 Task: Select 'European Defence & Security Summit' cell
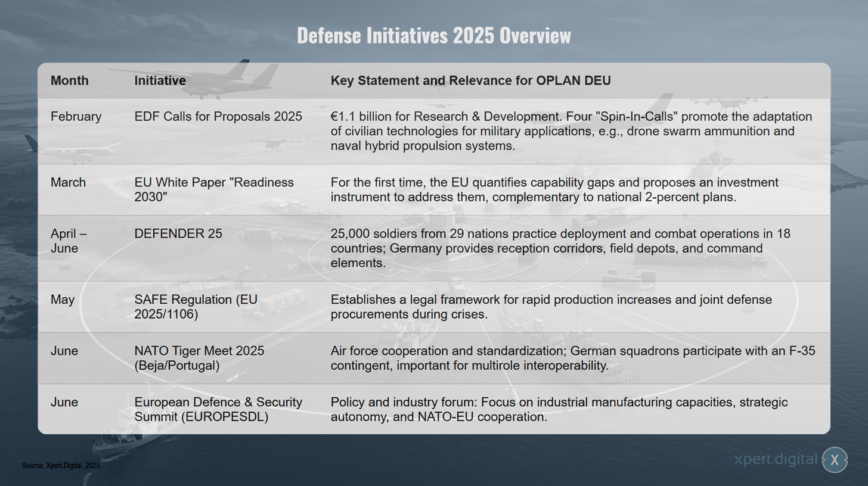coord(218,410)
